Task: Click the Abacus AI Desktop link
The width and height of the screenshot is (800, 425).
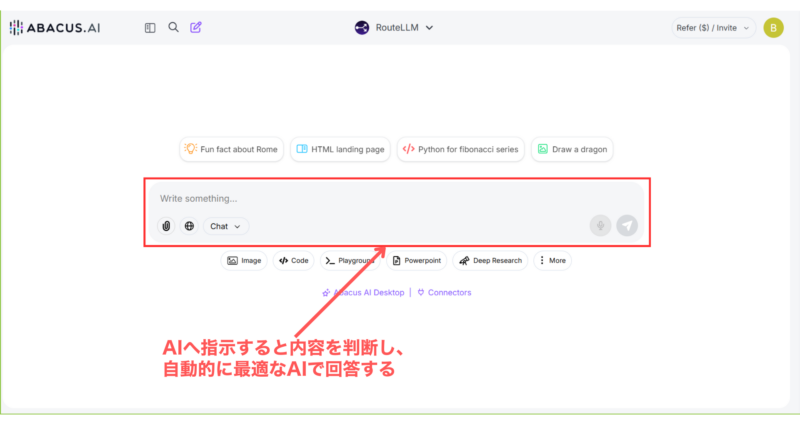Action: 364,292
